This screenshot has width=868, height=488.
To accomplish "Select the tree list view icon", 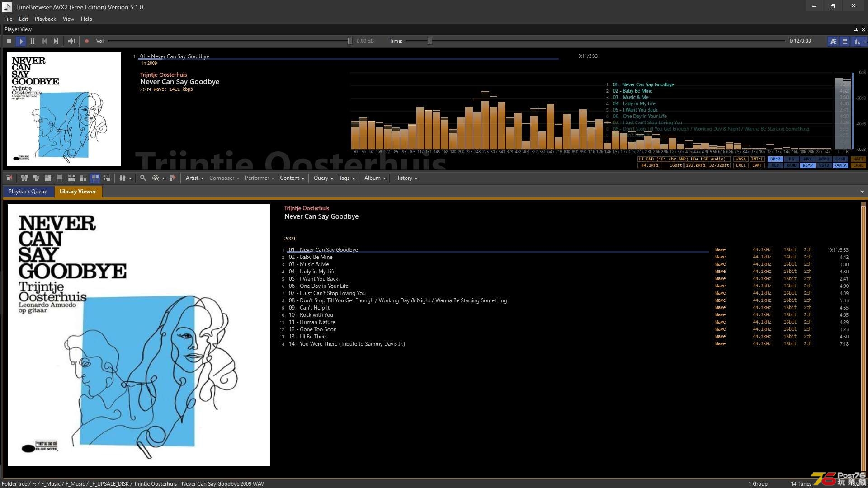I will pyautogui.click(x=107, y=178).
